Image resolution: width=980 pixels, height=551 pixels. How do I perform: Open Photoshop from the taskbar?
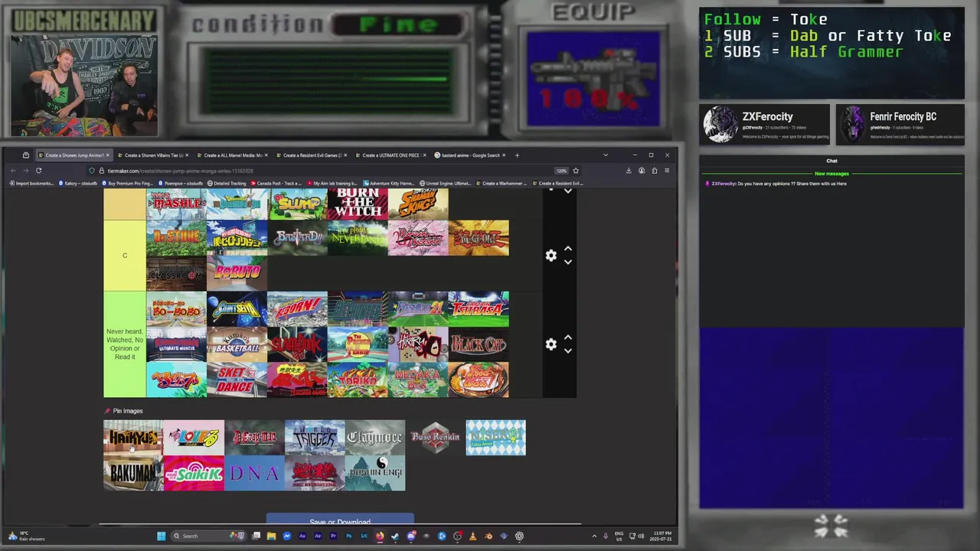(348, 536)
